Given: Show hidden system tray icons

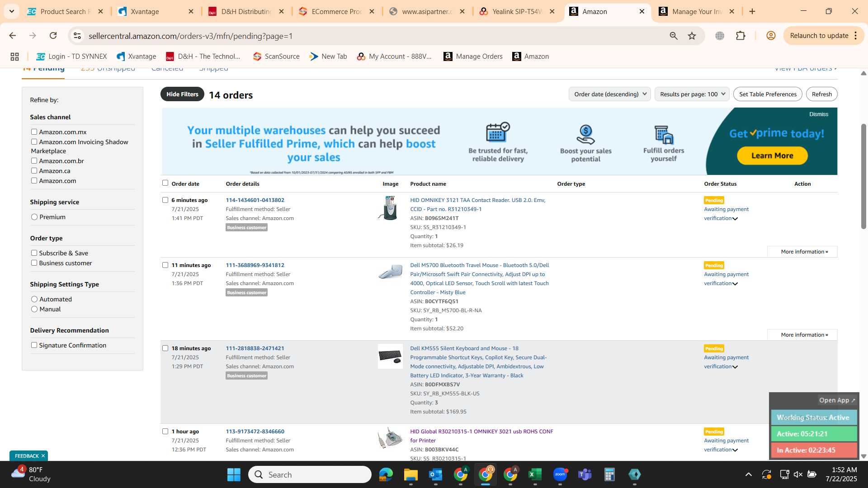Looking at the screenshot, I should (x=749, y=474).
